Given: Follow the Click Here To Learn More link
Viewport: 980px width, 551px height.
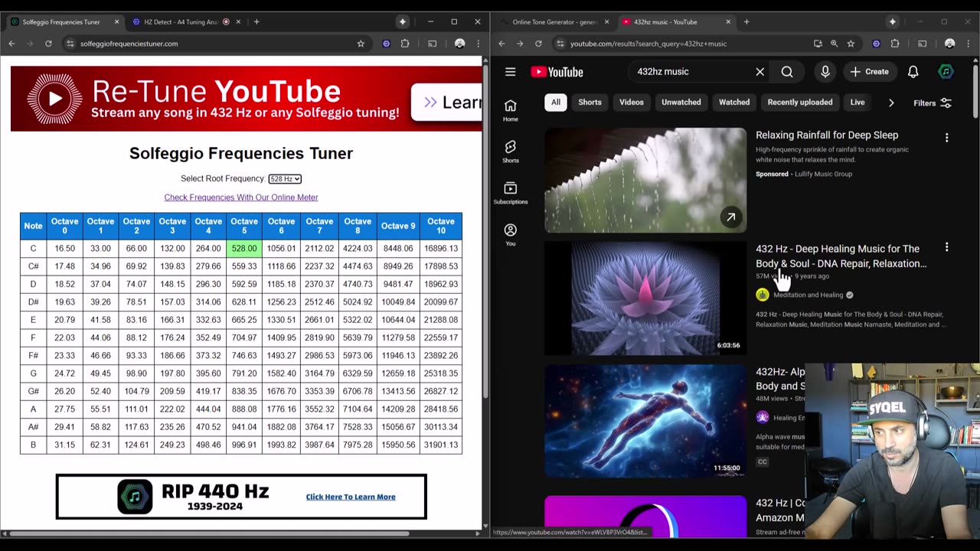Looking at the screenshot, I should click(351, 497).
